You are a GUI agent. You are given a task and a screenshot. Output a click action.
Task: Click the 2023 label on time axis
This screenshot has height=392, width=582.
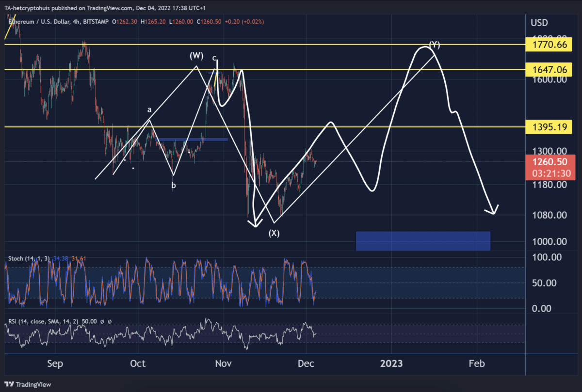pyautogui.click(x=392, y=363)
